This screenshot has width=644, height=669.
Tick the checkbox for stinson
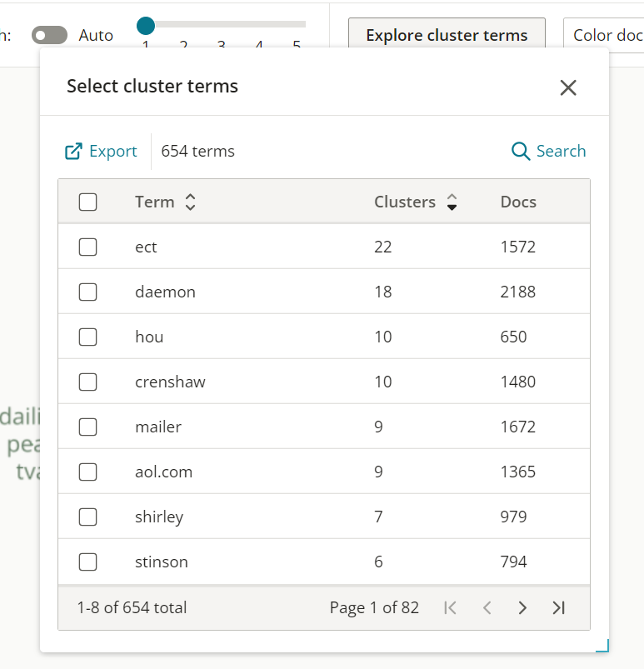coord(87,562)
